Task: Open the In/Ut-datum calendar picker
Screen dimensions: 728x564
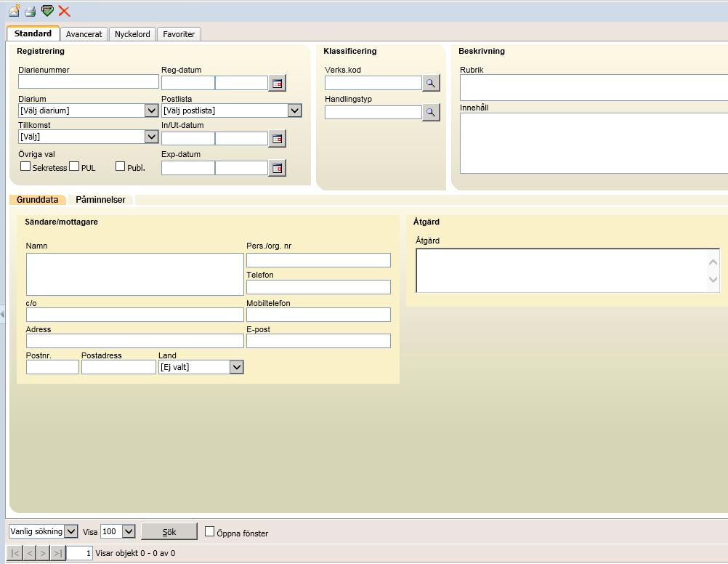Action: coord(278,139)
